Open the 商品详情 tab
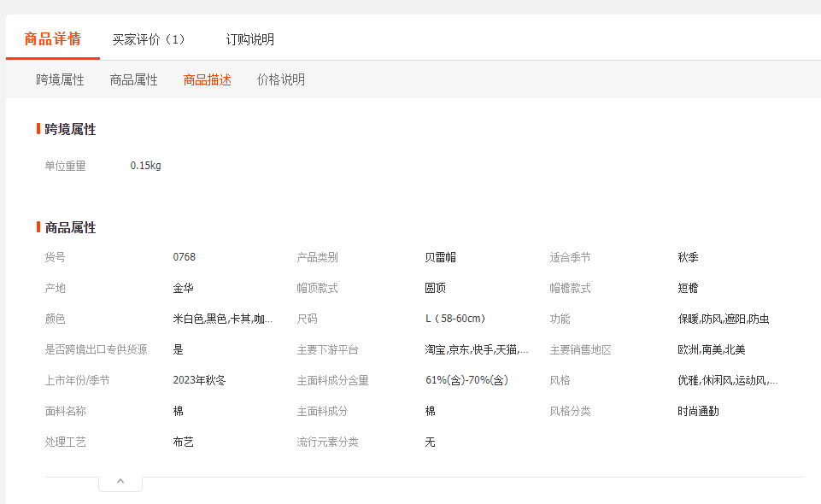Image resolution: width=821 pixels, height=504 pixels. pyautogui.click(x=53, y=39)
